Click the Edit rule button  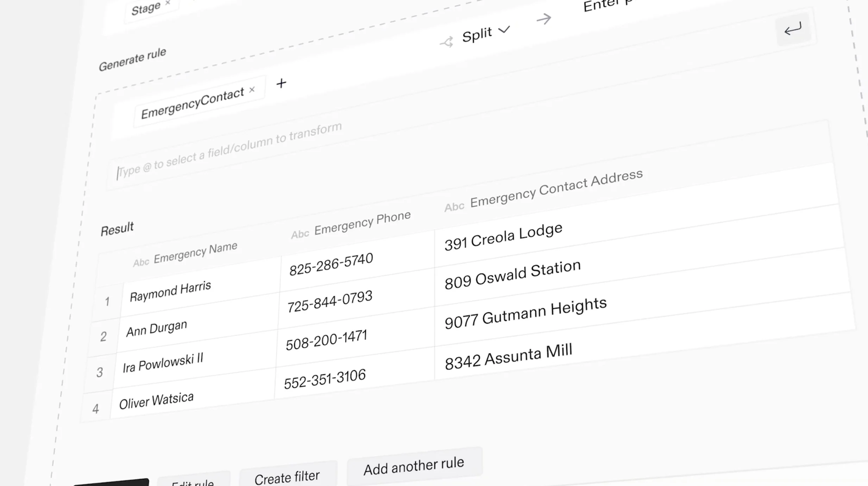point(193,482)
